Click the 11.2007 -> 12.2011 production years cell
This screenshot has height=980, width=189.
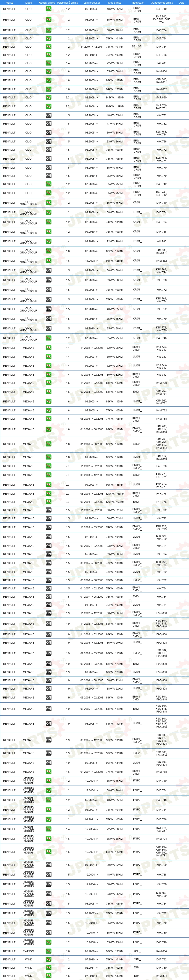pyautogui.click(x=92, y=47)
